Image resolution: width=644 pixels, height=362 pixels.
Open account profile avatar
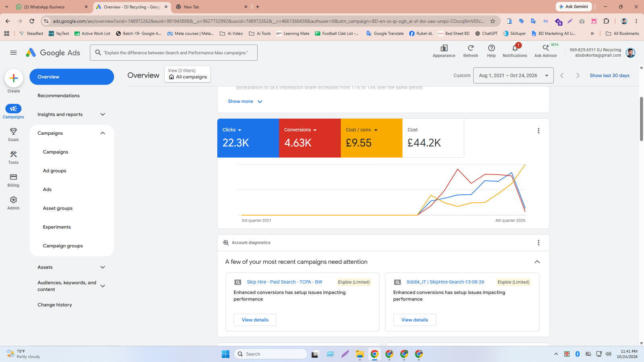point(631,53)
